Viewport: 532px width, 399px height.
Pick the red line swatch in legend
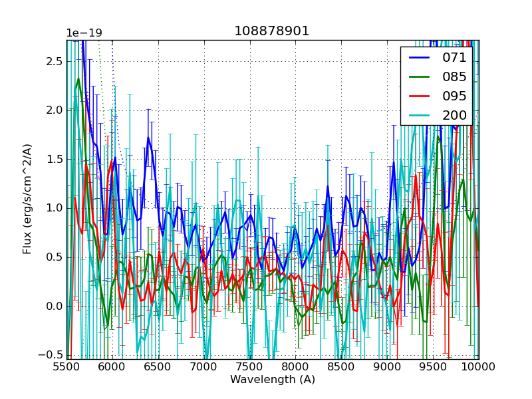coord(421,96)
